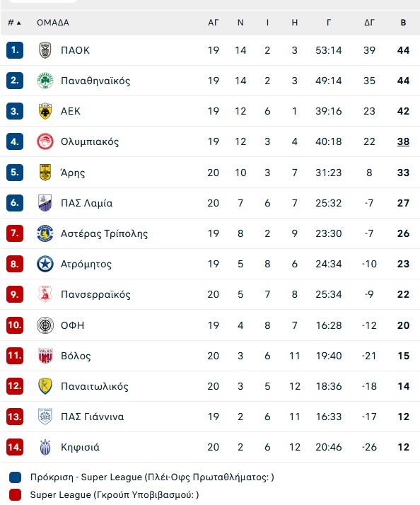This screenshot has width=420, height=505.
Task: Click the ΔΓ goal difference header
Action: [x=369, y=23]
